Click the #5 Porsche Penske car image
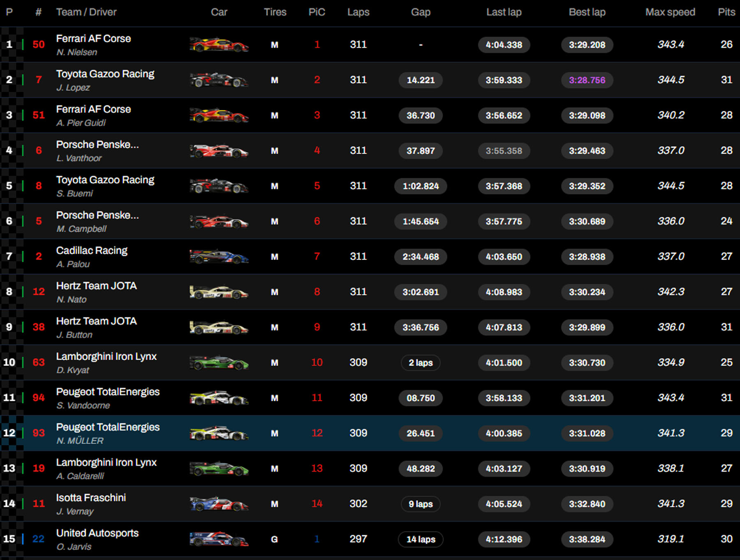The width and height of the screenshot is (740, 560). point(219,221)
